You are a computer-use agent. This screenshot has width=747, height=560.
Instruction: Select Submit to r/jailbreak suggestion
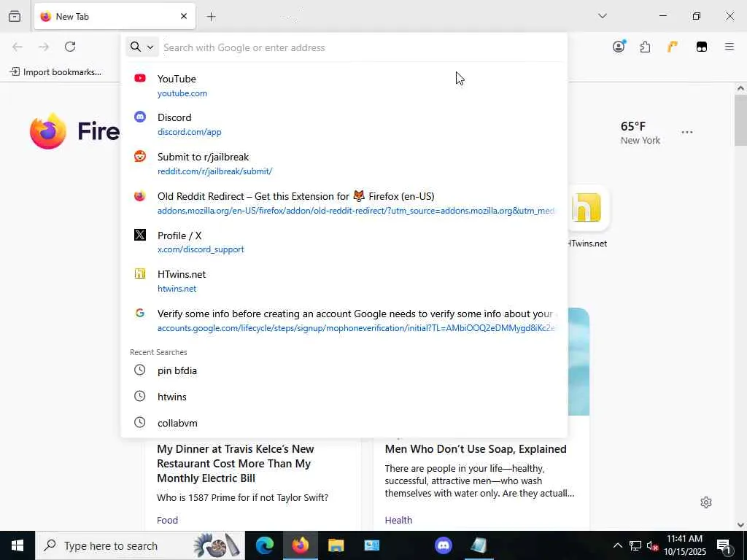pos(344,164)
